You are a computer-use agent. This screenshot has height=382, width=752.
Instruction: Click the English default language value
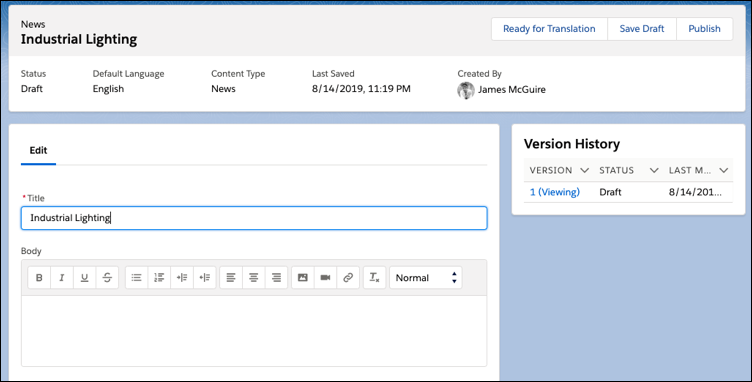[x=108, y=89]
